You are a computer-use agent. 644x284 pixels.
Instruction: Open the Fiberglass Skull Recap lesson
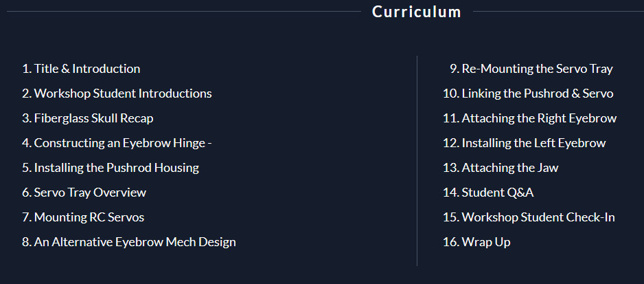[x=87, y=118]
